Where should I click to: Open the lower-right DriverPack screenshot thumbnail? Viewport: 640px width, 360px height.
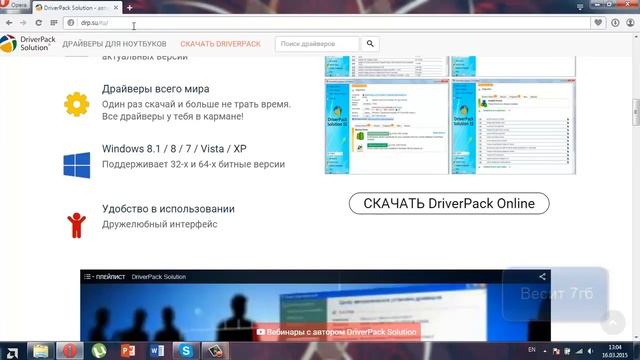pos(513,127)
